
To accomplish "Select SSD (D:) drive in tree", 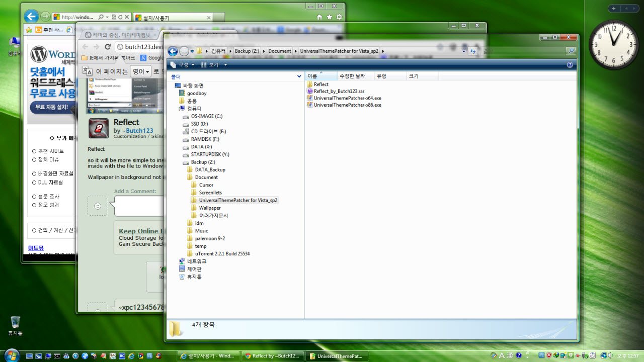I will click(195, 124).
